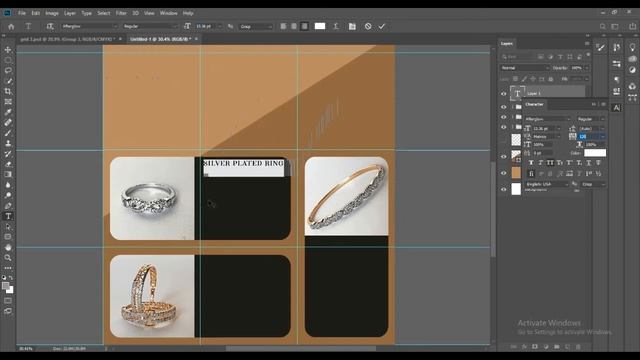Open the Window menu
Viewport: 640px width, 360px height.
point(169,13)
